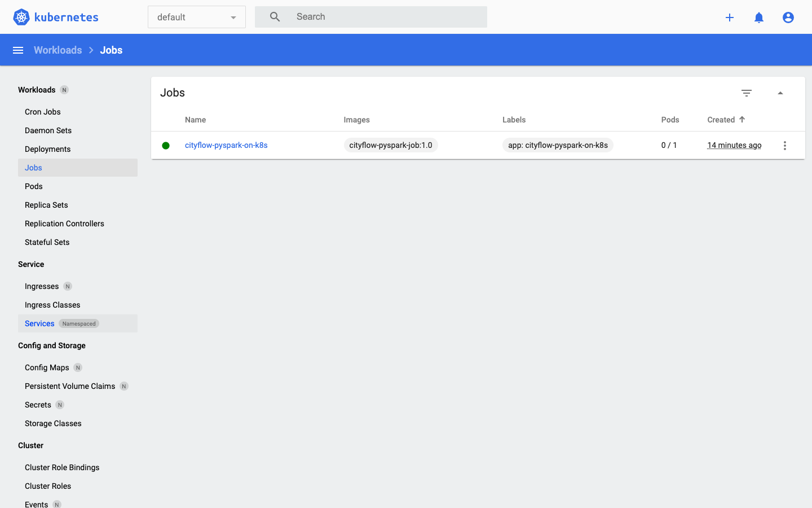
Task: Click the 14 minutes ago timestamp
Action: coord(735,145)
